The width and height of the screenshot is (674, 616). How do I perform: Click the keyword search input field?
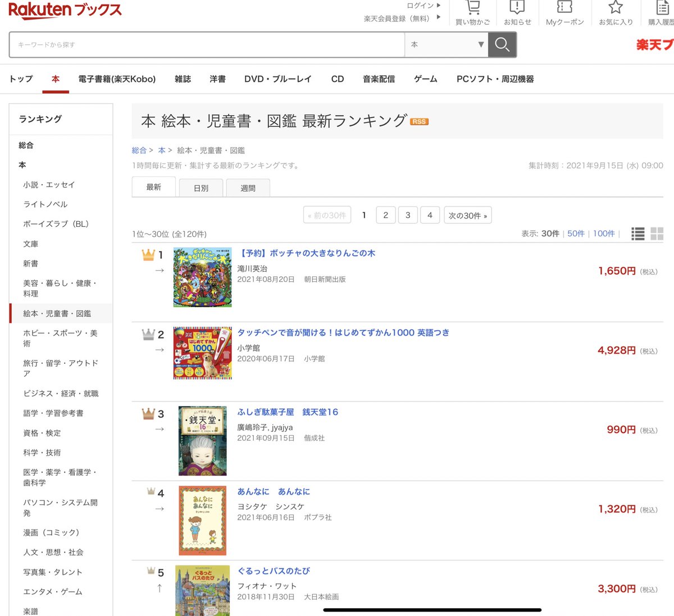[207, 45]
